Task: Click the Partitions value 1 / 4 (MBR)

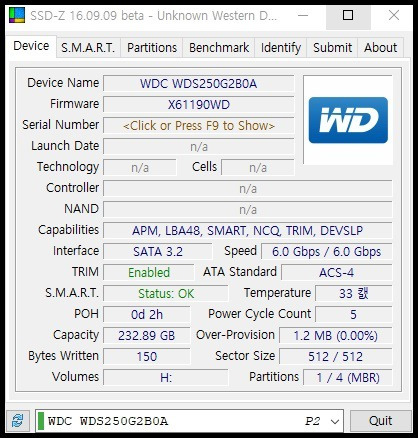Action: tap(348, 378)
